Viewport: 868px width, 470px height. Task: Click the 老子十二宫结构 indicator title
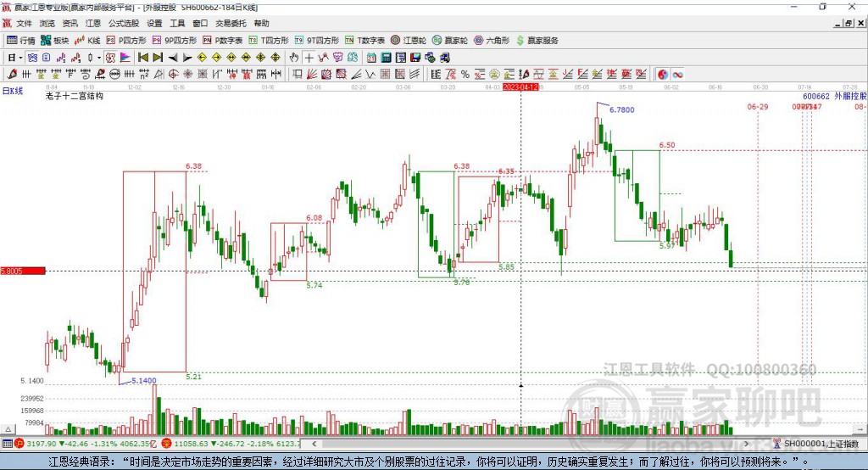(75, 96)
